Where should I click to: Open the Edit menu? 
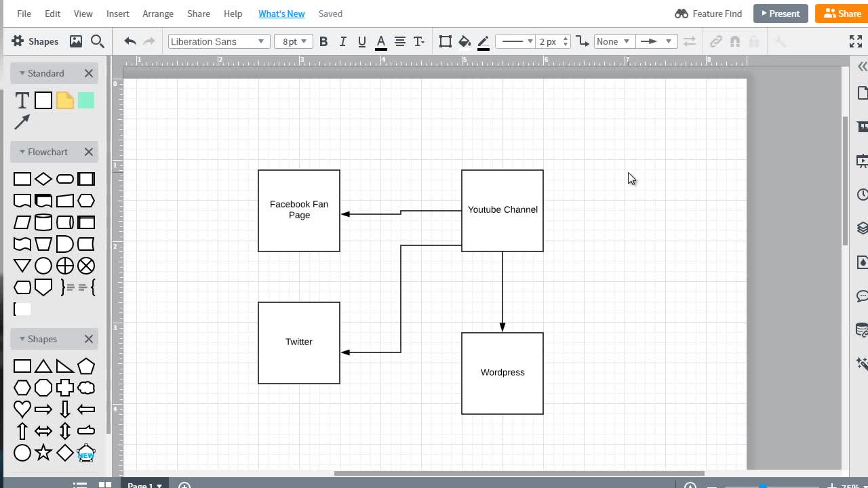pos(52,14)
